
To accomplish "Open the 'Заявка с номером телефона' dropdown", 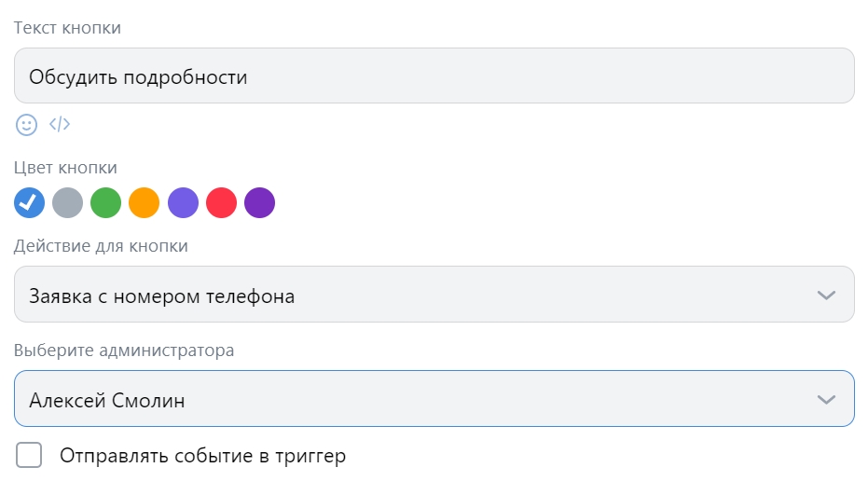I will pos(410,296).
